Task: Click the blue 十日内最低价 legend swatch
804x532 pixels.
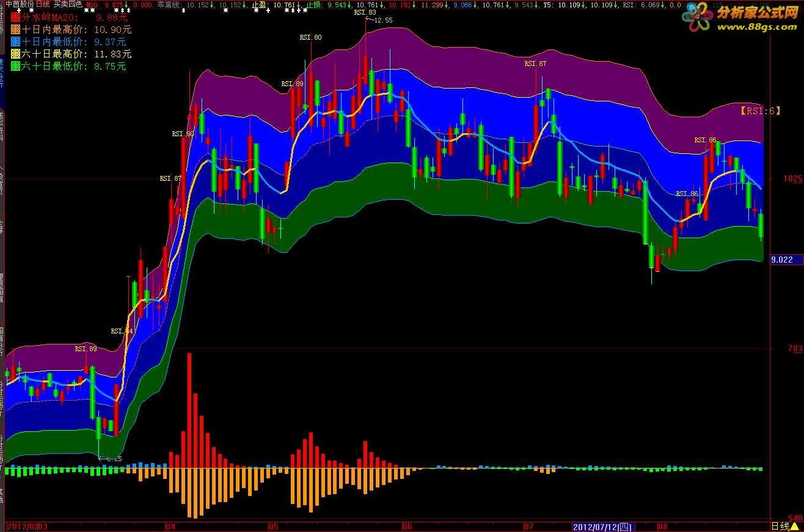Action: (x=15, y=42)
